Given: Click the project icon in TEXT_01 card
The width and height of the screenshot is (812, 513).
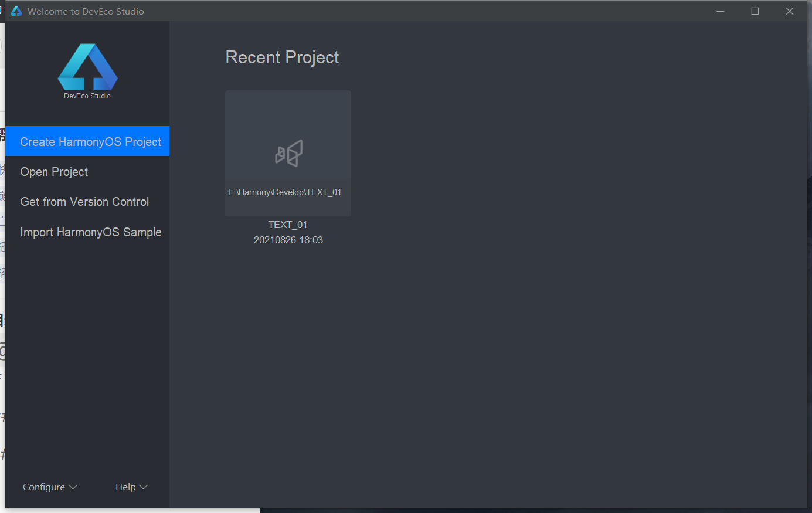Looking at the screenshot, I should (289, 153).
